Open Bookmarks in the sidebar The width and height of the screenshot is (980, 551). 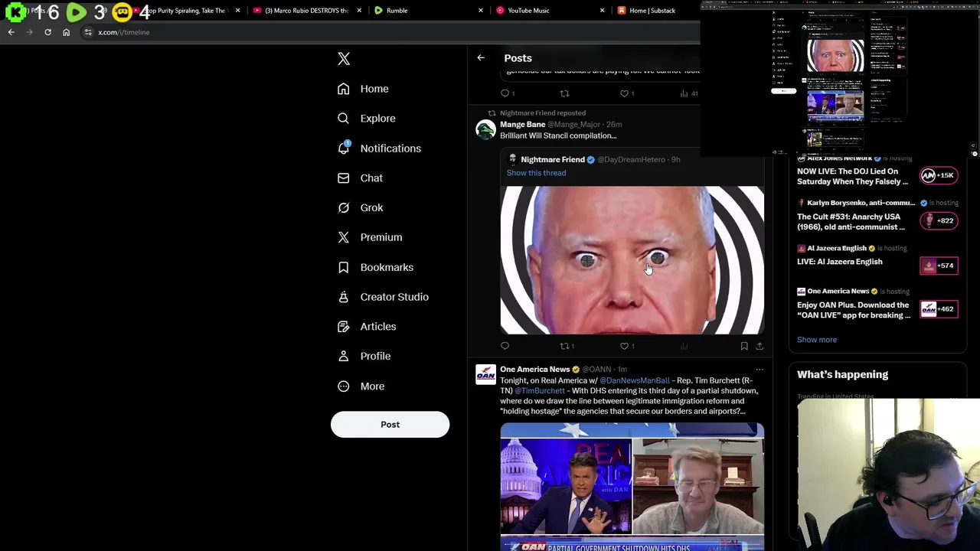click(376, 267)
